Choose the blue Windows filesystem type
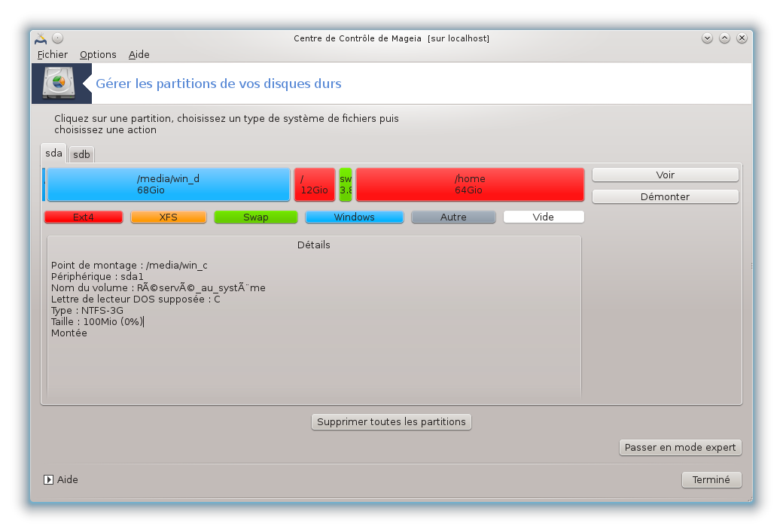Viewport: 783px width, 532px height. tap(354, 217)
